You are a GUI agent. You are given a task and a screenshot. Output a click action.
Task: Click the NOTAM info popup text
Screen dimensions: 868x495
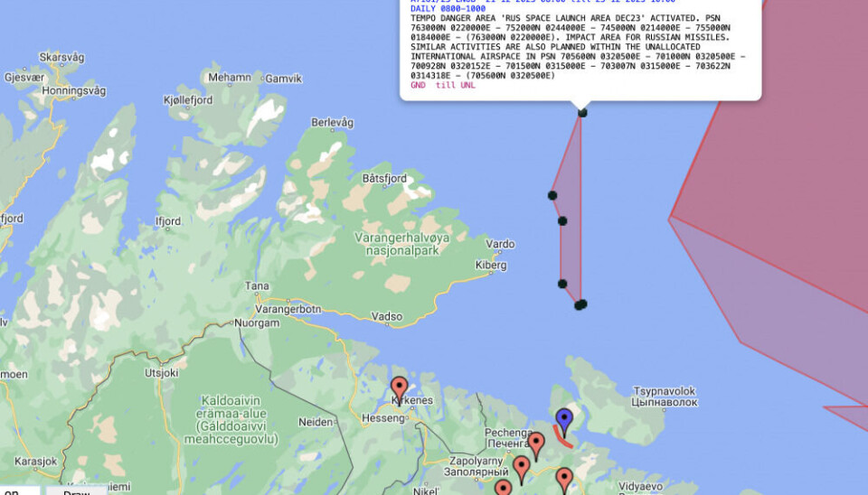[579, 45]
